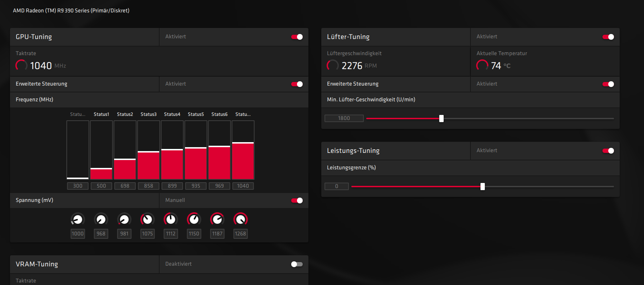The height and width of the screenshot is (285, 644).
Task: Click the 899 frequency input field
Action: (172, 186)
